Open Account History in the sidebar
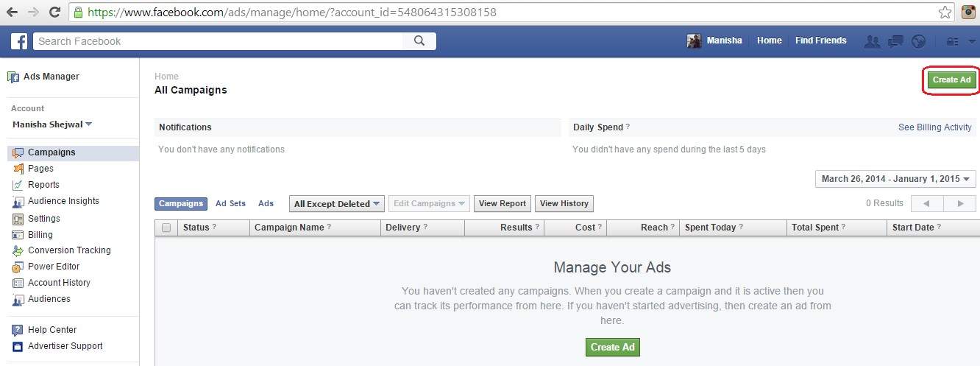The height and width of the screenshot is (366, 980). click(59, 283)
